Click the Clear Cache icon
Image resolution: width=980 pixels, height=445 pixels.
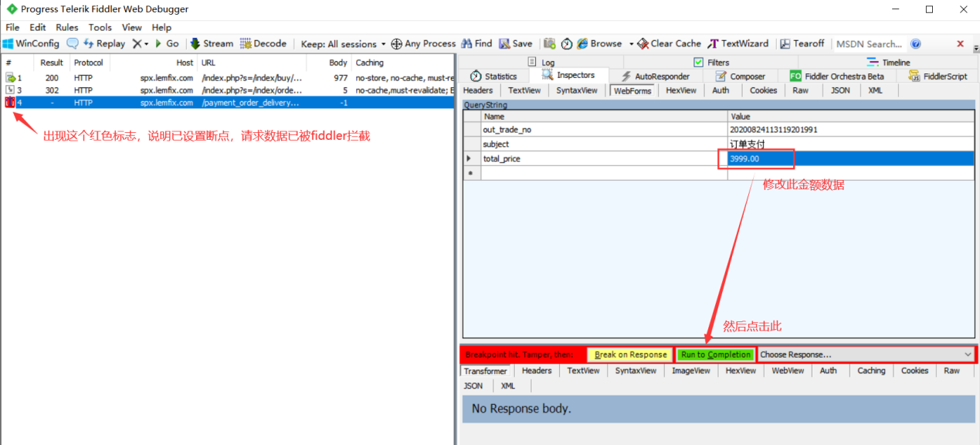pos(669,44)
